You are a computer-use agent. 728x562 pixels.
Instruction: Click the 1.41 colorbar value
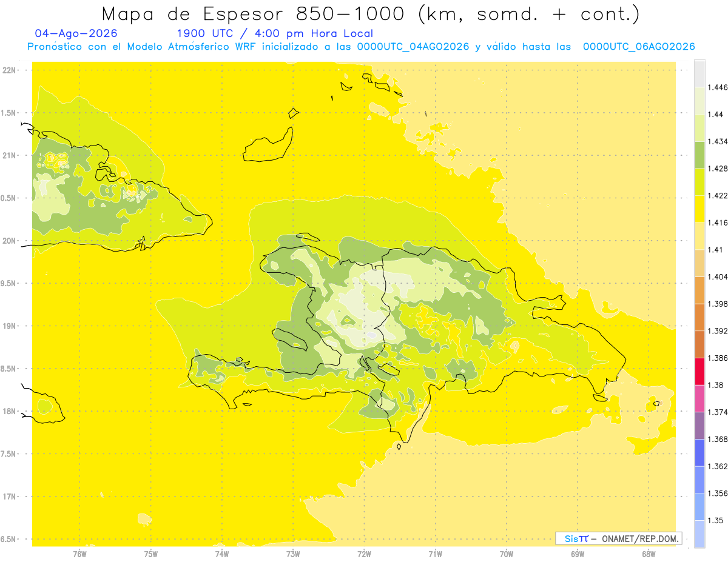click(715, 250)
